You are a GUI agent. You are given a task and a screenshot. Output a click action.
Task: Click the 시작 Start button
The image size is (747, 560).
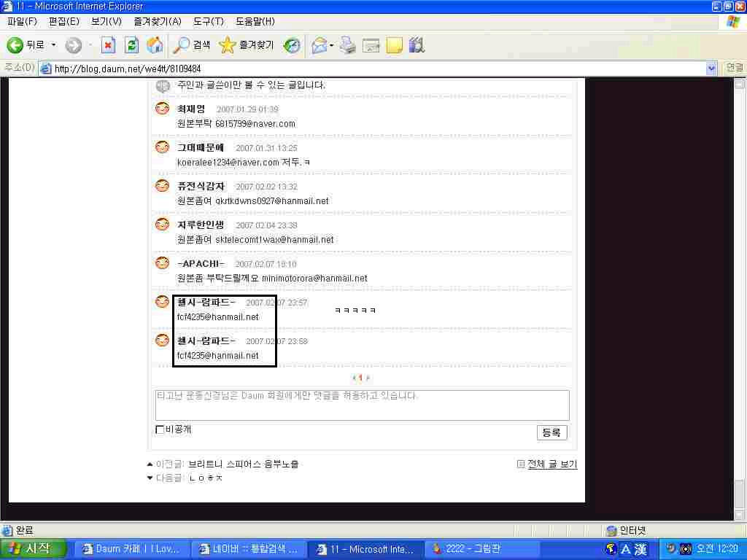point(32,549)
